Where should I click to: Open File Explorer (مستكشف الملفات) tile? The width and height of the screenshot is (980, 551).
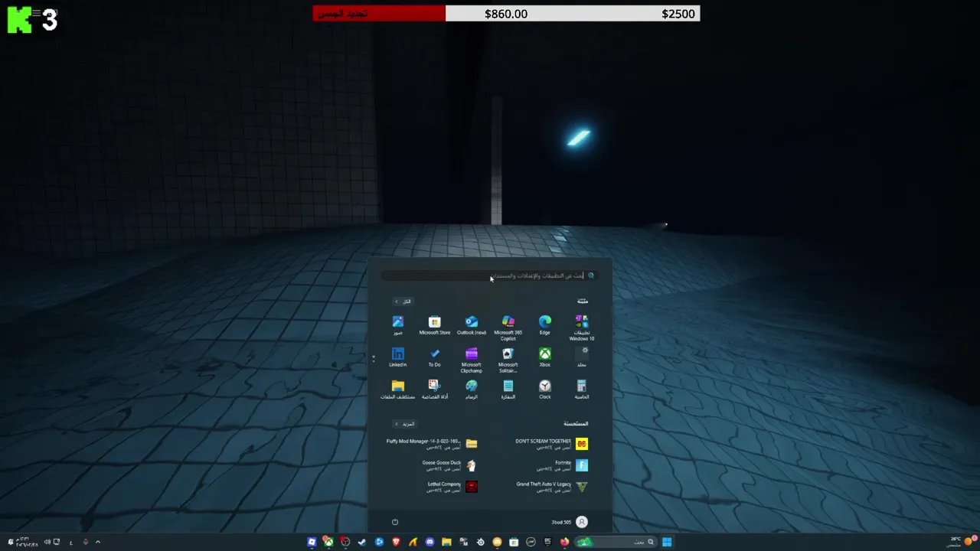pos(397,390)
